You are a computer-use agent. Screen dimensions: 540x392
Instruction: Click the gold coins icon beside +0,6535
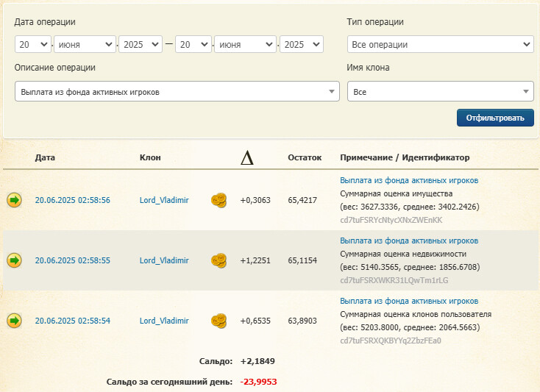219,321
